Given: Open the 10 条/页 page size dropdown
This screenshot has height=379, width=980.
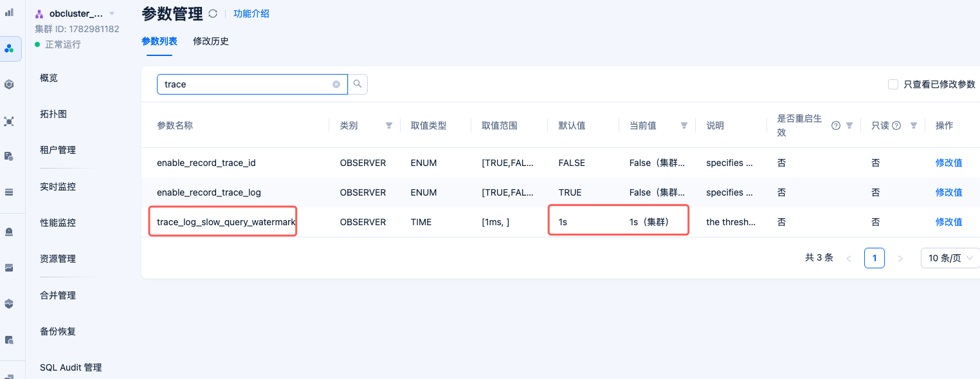Looking at the screenshot, I should pos(950,258).
